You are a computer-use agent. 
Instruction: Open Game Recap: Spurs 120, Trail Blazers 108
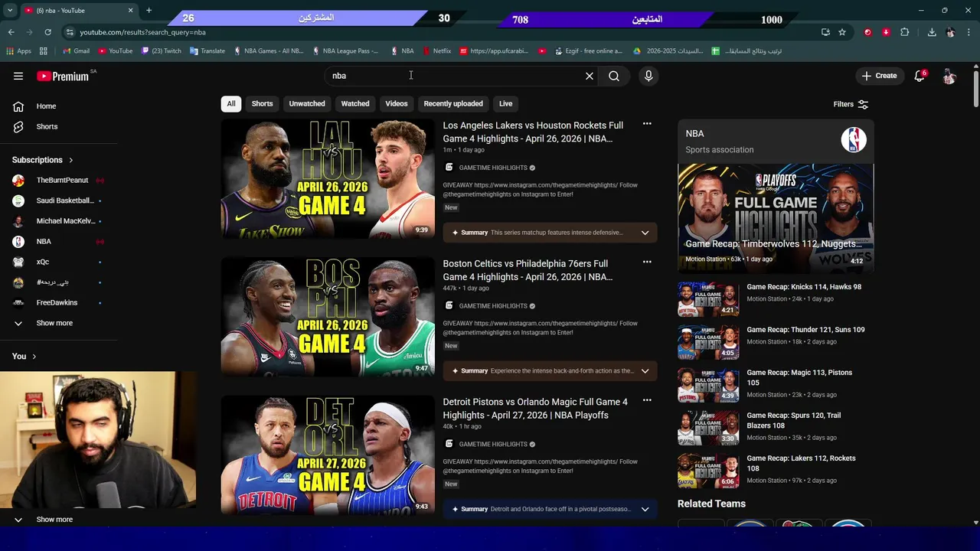(794, 420)
